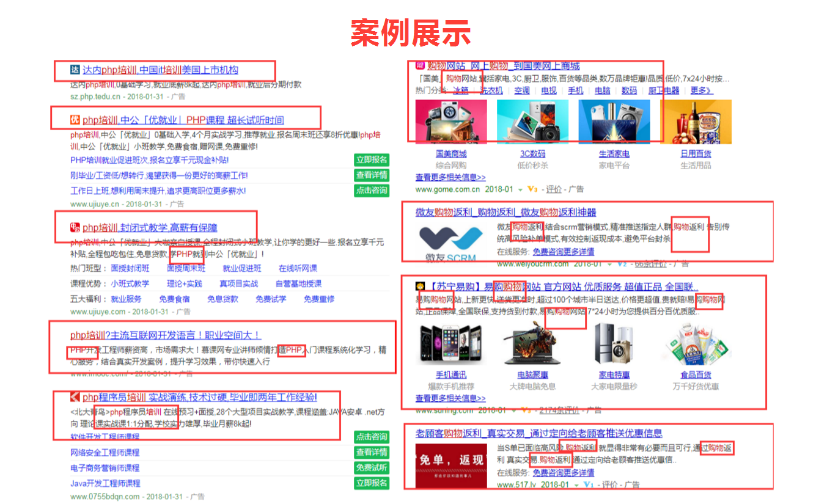Open the 生活家电 thumbnail image

point(614,122)
